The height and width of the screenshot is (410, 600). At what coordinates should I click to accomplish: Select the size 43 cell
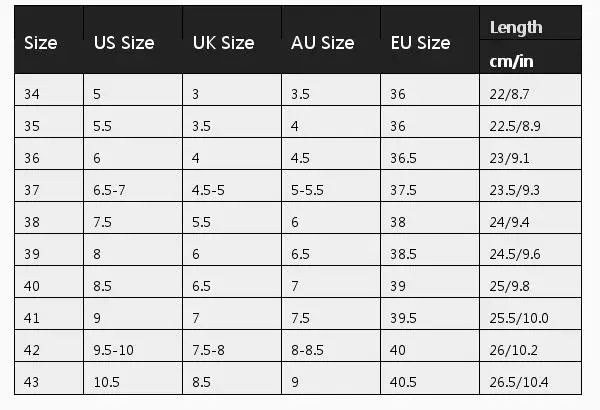pos(49,378)
